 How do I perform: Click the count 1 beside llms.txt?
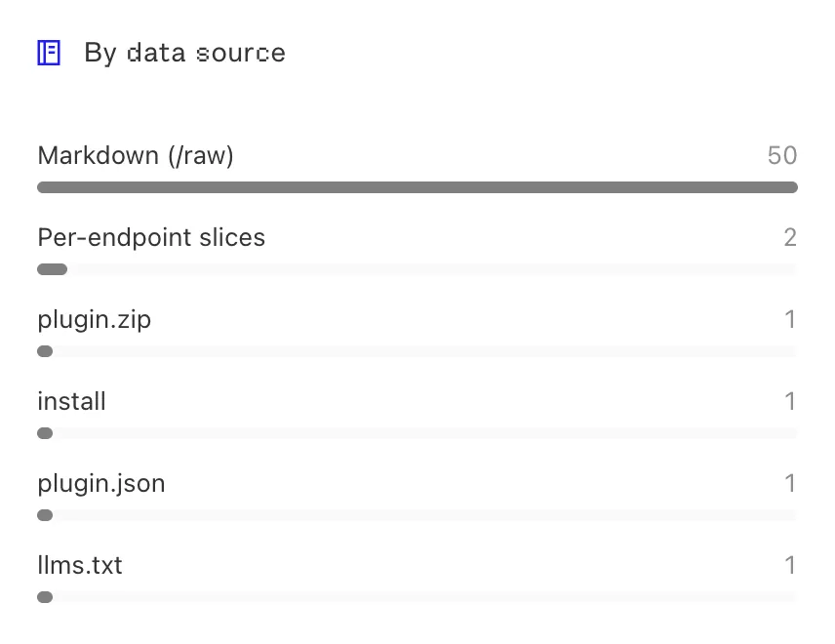click(791, 566)
